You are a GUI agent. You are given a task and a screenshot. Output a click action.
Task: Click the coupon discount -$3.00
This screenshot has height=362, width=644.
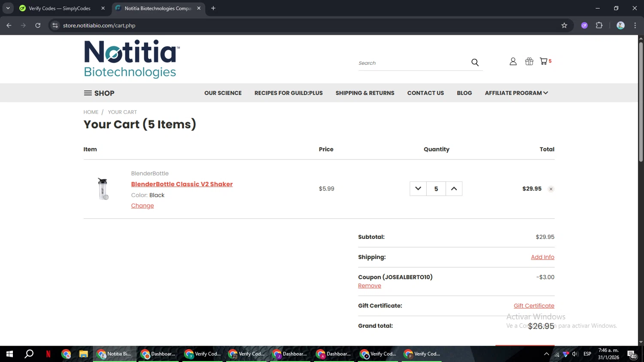(x=545, y=277)
